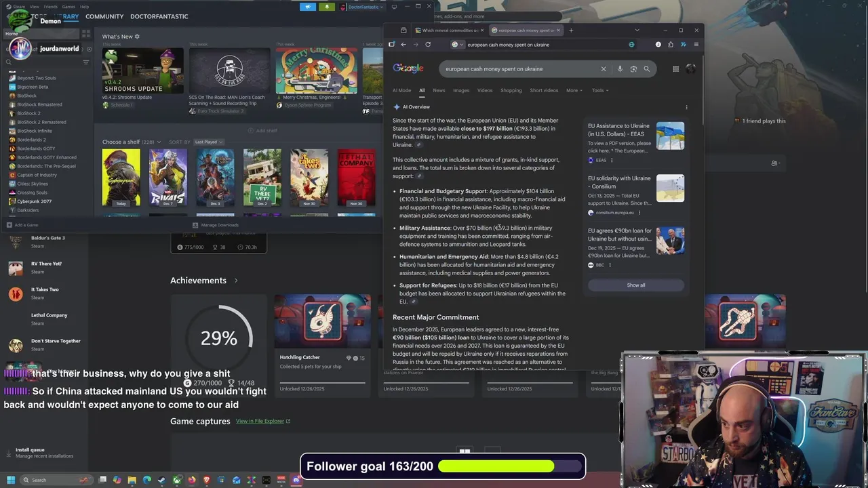Switch to Google News results tab
The width and height of the screenshot is (868, 488).
pyautogui.click(x=439, y=90)
